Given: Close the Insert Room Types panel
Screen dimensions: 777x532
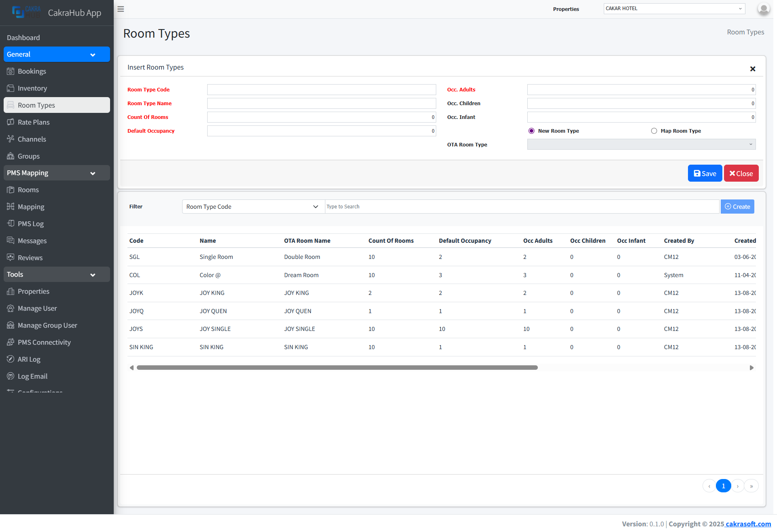Looking at the screenshot, I should [752, 69].
